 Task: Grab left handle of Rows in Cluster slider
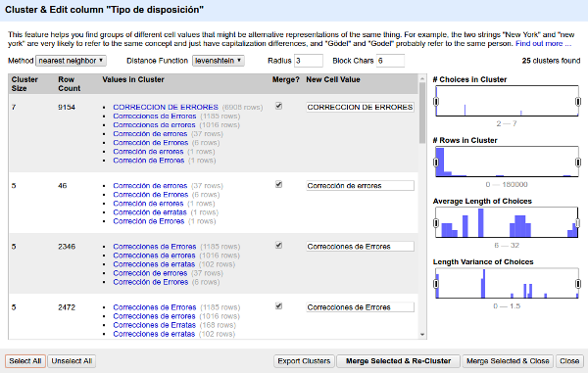[436, 163]
